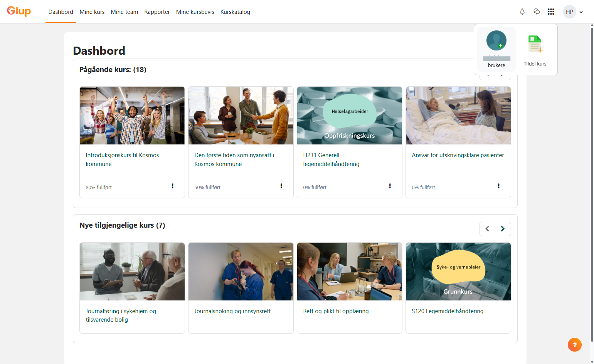Click the Tildel kurs document icon
This screenshot has height=364, width=594.
pos(535,44)
